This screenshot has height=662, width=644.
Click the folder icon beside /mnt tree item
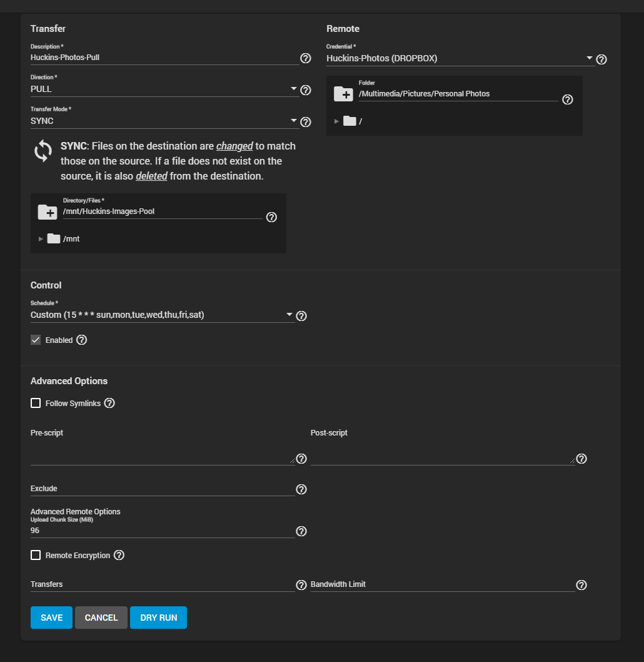[x=53, y=238]
